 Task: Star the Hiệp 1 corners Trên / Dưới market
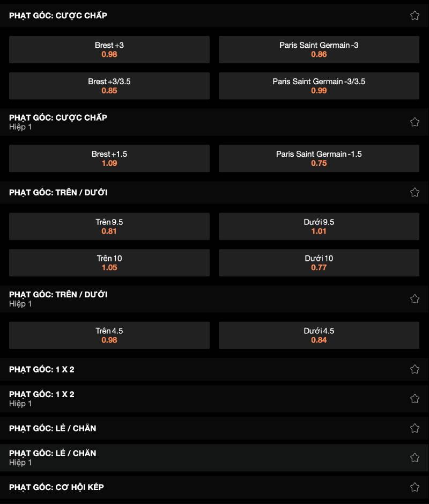pyautogui.click(x=415, y=299)
